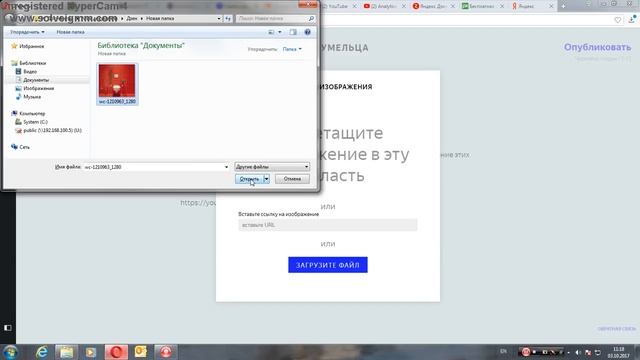The image size is (640, 360).
Task: Switch to the Бесплатные browser tab
Action: click(x=482, y=6)
